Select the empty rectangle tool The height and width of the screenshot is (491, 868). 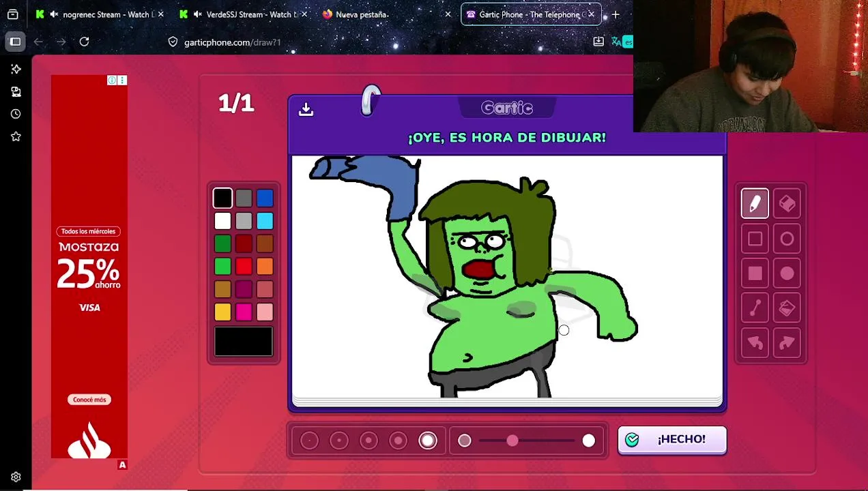tap(755, 239)
